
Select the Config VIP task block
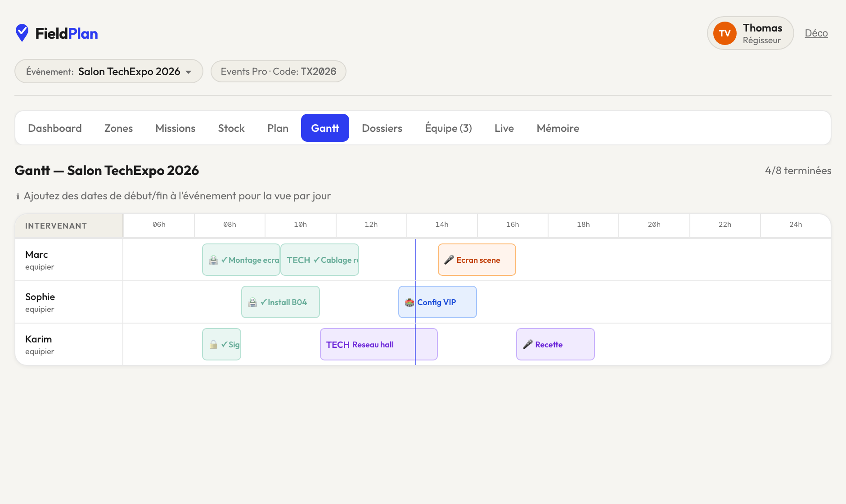click(x=437, y=302)
